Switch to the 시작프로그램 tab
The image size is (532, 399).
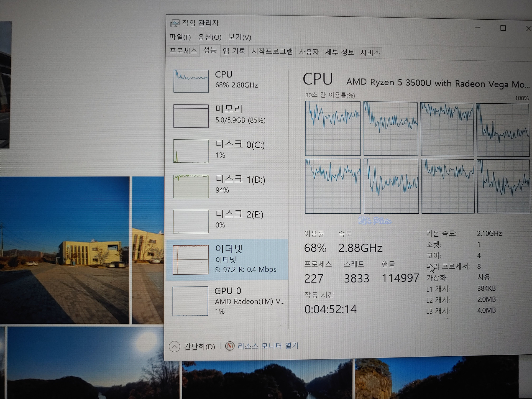(272, 52)
